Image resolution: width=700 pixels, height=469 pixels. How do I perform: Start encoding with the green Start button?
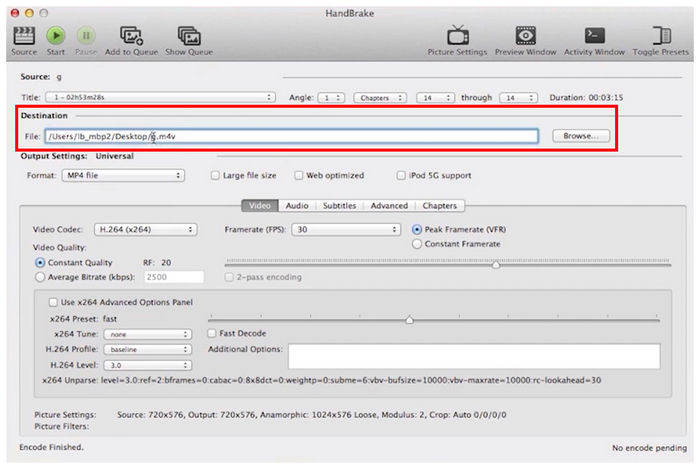pyautogui.click(x=56, y=36)
